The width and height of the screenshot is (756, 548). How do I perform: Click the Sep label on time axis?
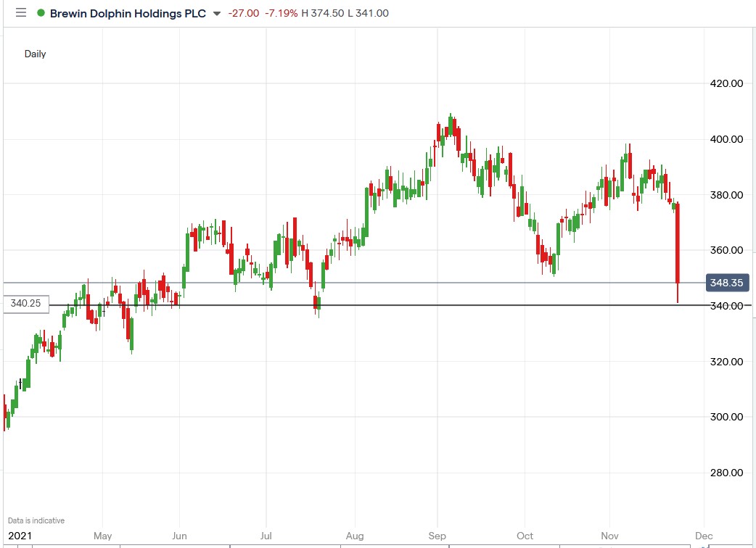tap(437, 535)
